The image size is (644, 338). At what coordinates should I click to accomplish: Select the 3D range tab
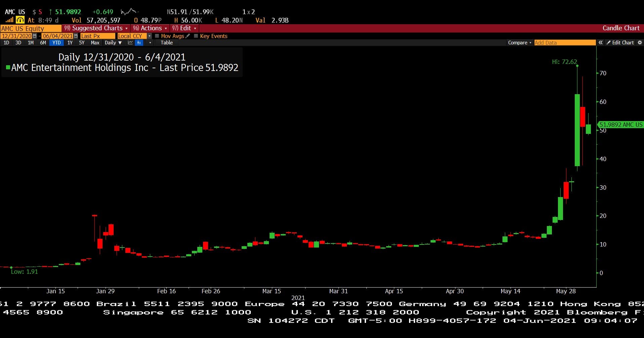pos(18,43)
